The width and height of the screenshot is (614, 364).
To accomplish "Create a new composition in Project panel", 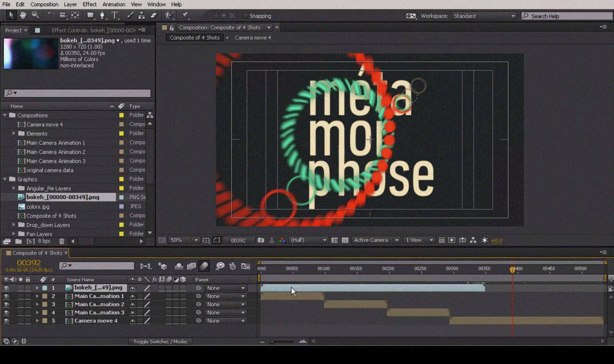I will (31, 241).
